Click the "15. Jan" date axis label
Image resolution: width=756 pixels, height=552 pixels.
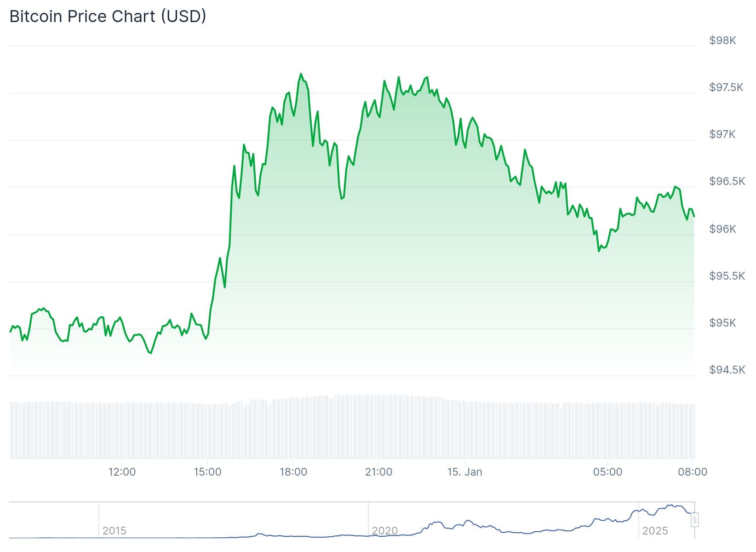tap(464, 472)
